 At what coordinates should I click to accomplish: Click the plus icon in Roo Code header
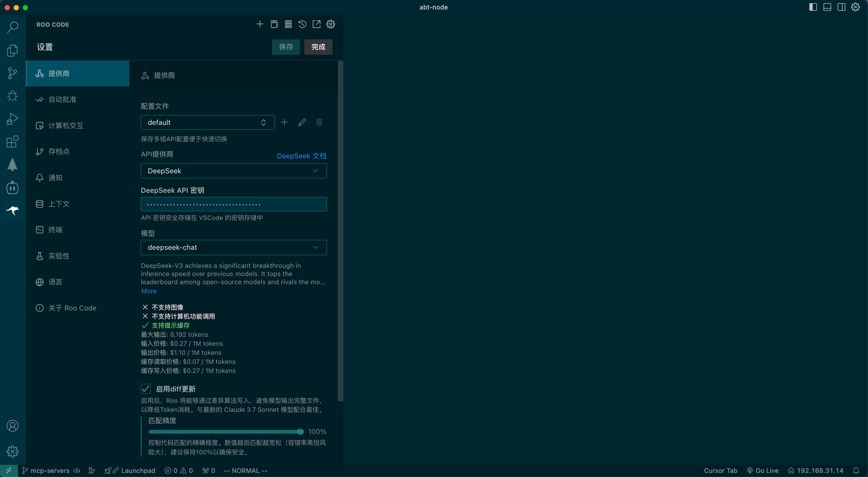pos(260,24)
